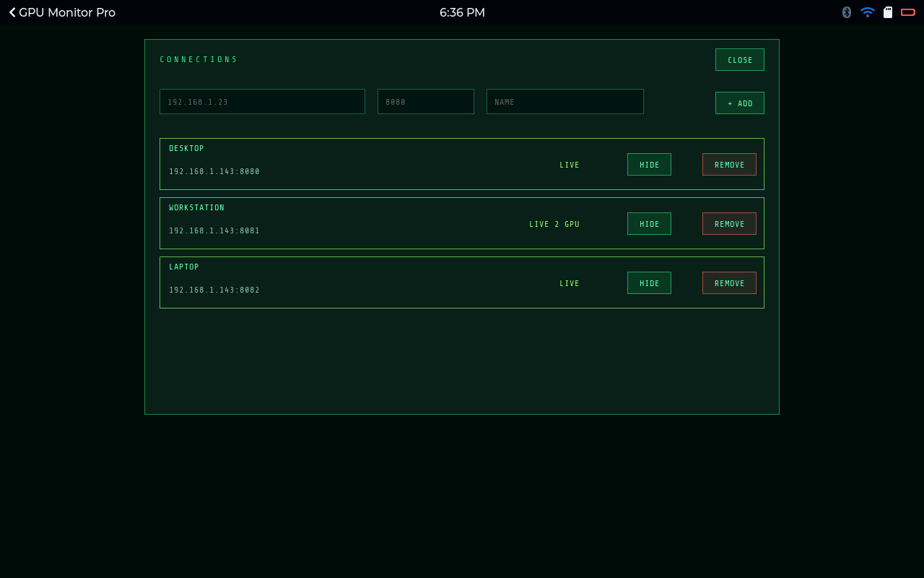
Task: Select the WORKSTATION connection name
Action: coord(197,208)
